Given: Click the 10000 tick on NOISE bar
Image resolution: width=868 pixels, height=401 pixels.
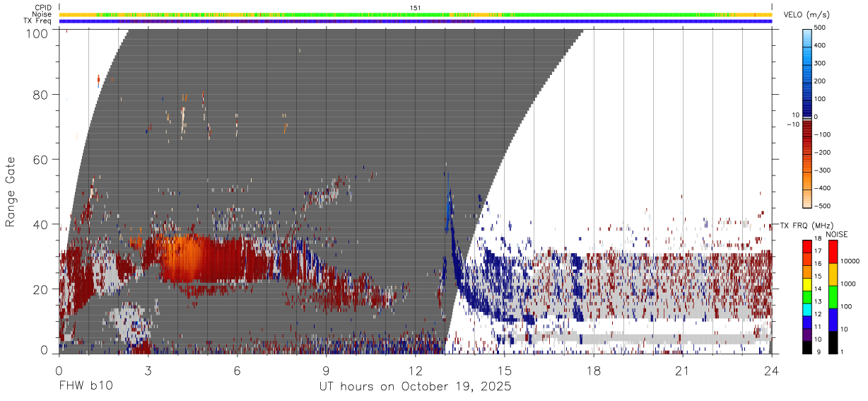Looking at the screenshot, I should 852,262.
